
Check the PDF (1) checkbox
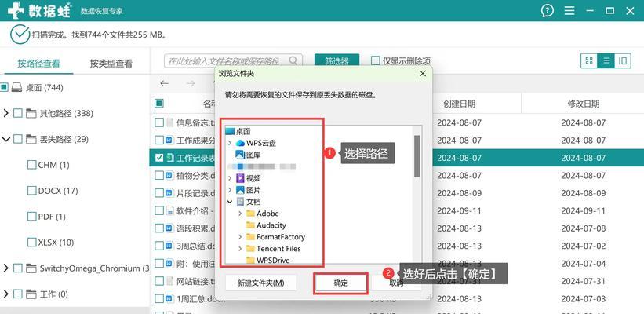click(31, 216)
